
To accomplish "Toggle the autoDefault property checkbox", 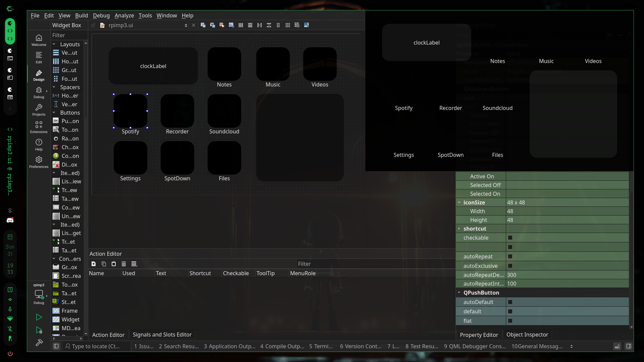I will pos(510,302).
